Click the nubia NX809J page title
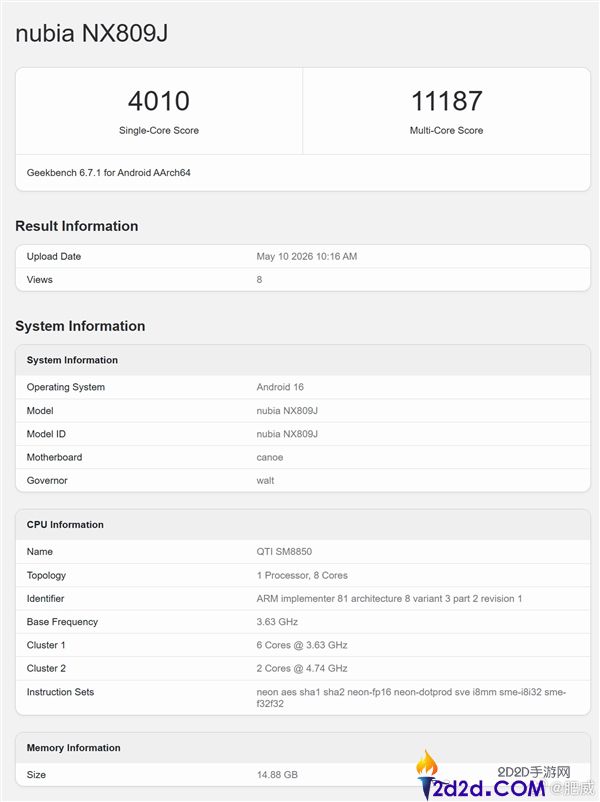 point(92,34)
